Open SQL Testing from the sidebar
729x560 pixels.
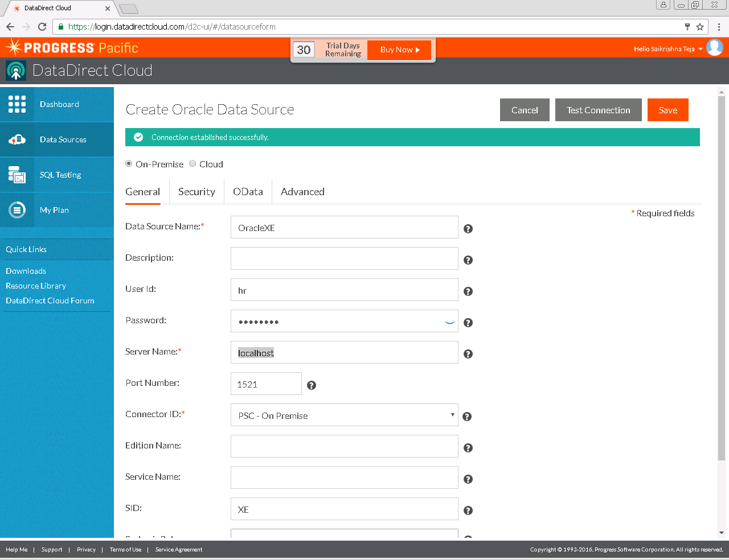pyautogui.click(x=57, y=175)
